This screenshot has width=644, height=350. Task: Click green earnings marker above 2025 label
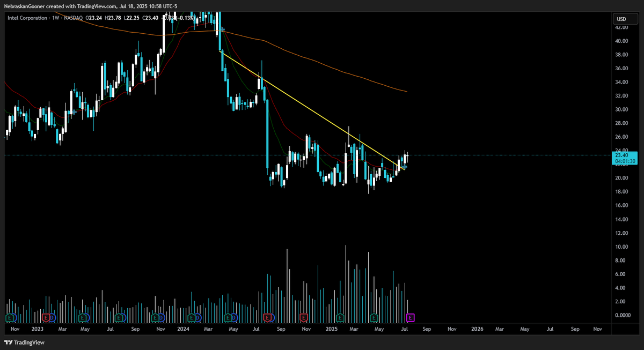pos(339,317)
